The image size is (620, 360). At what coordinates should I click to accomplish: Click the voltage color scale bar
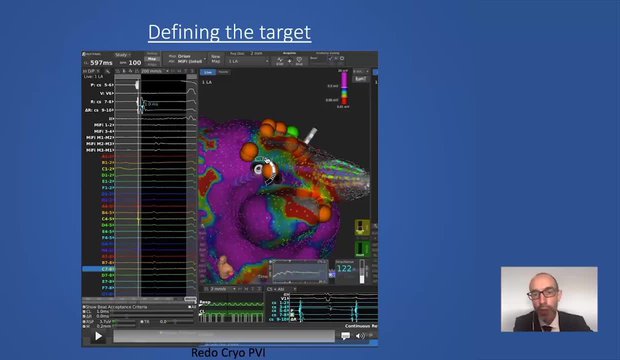tap(344, 88)
